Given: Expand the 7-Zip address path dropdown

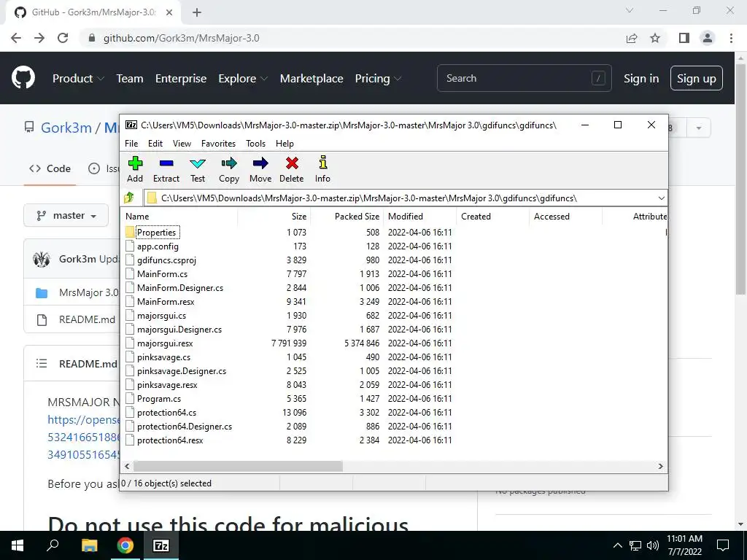Looking at the screenshot, I should click(661, 198).
